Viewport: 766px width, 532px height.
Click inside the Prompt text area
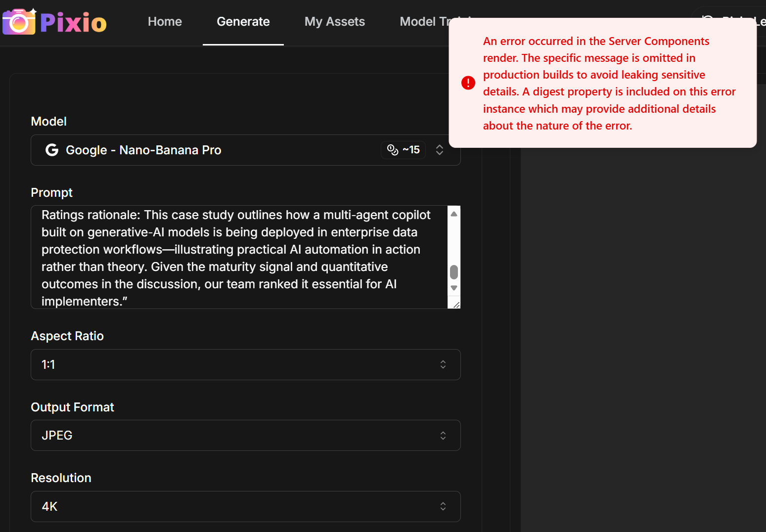pyautogui.click(x=239, y=257)
